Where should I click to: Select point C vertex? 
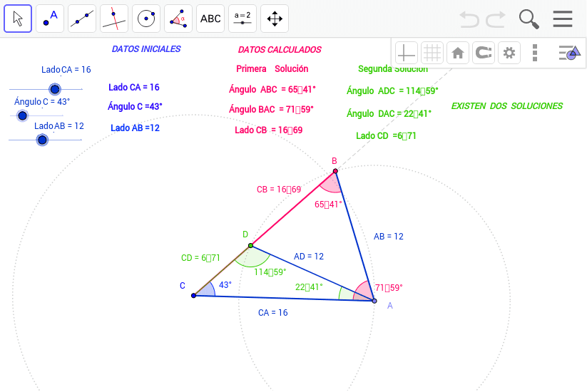click(193, 296)
